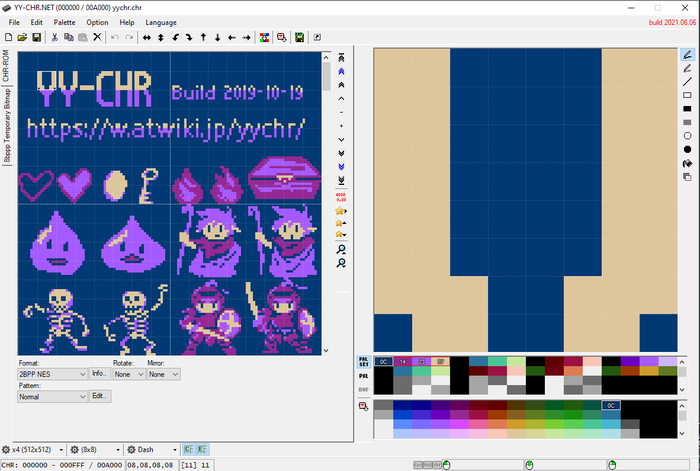Screen dimensions: 700x471
Task: Click the magnifier search icon in address bar
Action: (x=342, y=248)
